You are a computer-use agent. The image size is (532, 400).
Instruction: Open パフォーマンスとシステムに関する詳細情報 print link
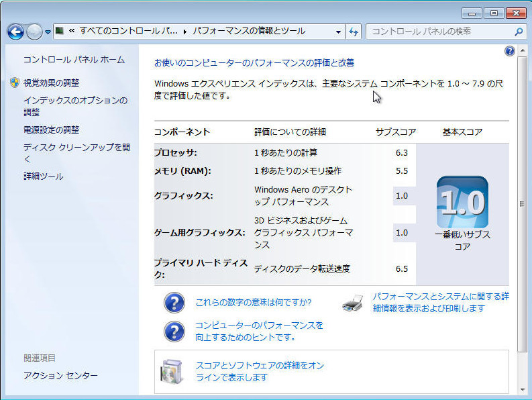[x=441, y=302]
